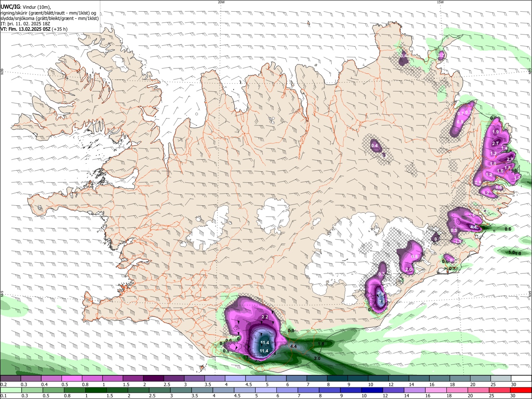Click the 7.5 value in southeast patch
The height and width of the screenshot is (399, 532).
pyautogui.click(x=382, y=302)
